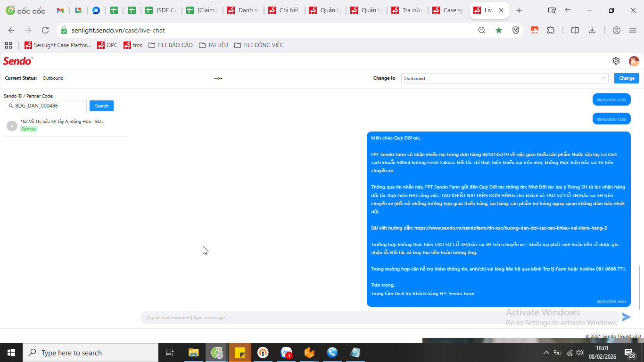
Task: Open the taskbar clock and date
Action: pos(602,353)
